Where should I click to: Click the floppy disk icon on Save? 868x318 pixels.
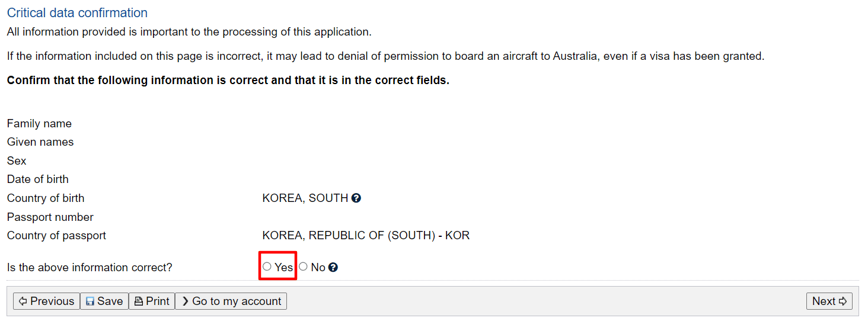90,301
